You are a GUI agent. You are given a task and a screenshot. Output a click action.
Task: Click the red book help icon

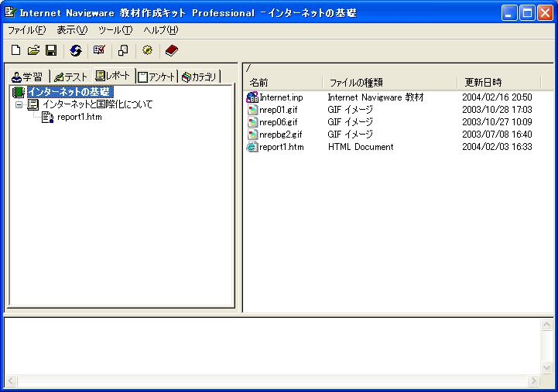click(x=172, y=50)
